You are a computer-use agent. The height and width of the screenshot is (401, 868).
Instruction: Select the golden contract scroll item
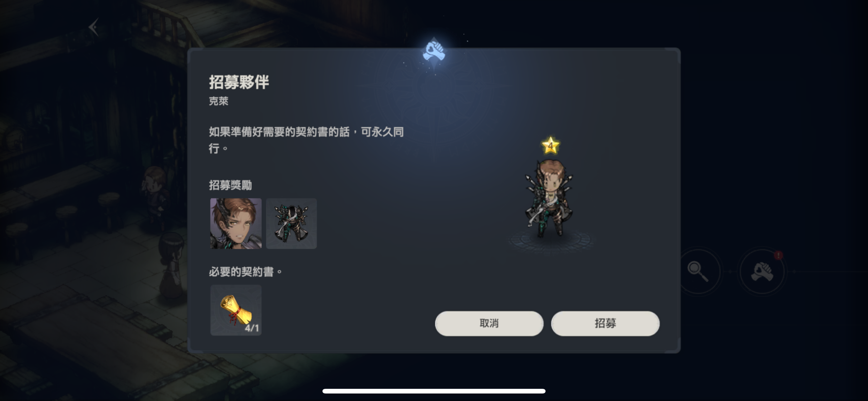(236, 310)
